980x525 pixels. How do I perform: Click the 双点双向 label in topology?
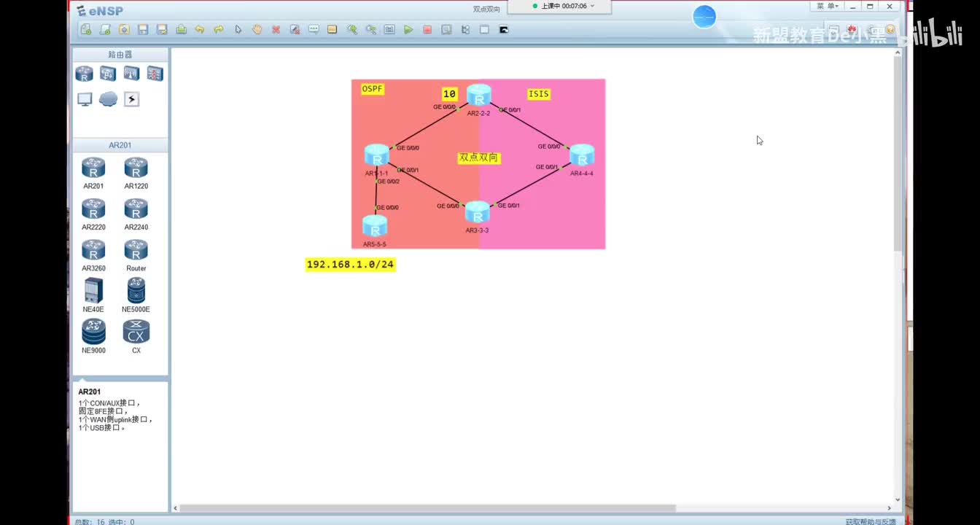click(x=479, y=157)
